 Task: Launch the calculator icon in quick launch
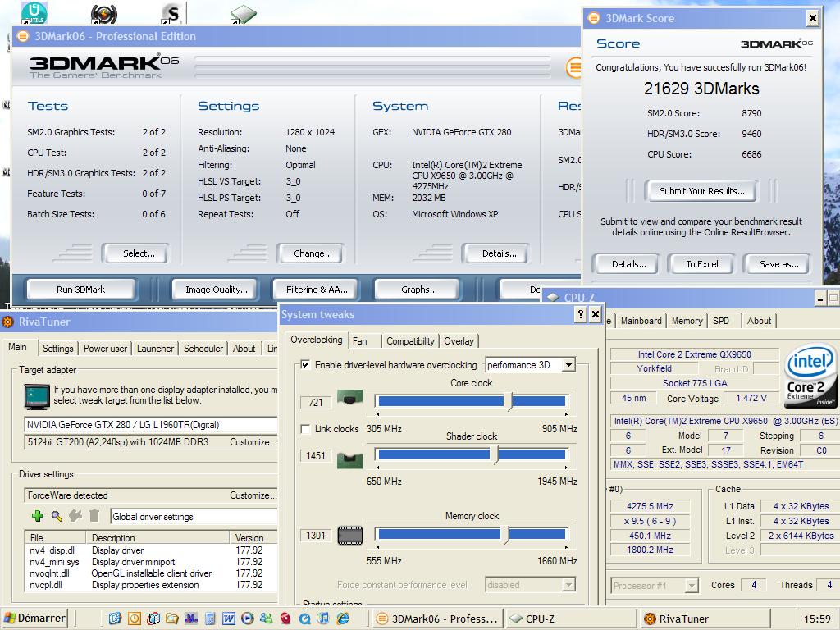click(x=209, y=619)
